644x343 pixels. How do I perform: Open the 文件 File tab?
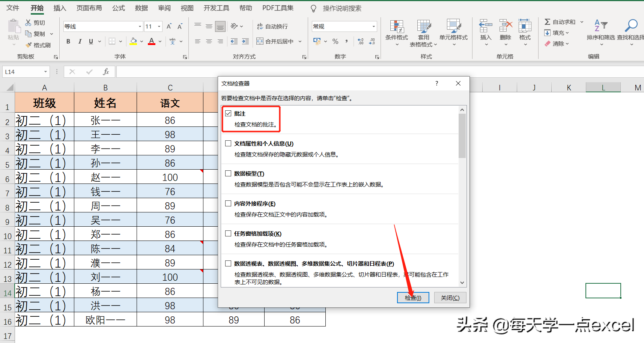[13, 8]
